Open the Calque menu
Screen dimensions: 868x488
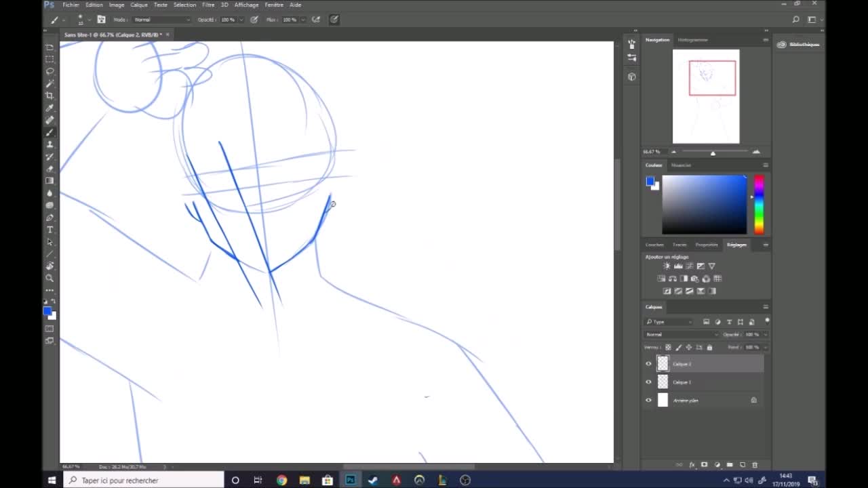139,5
